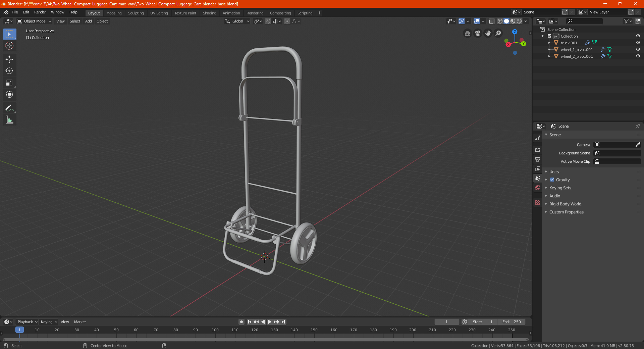
Task: Select the Rotate tool
Action: click(9, 71)
